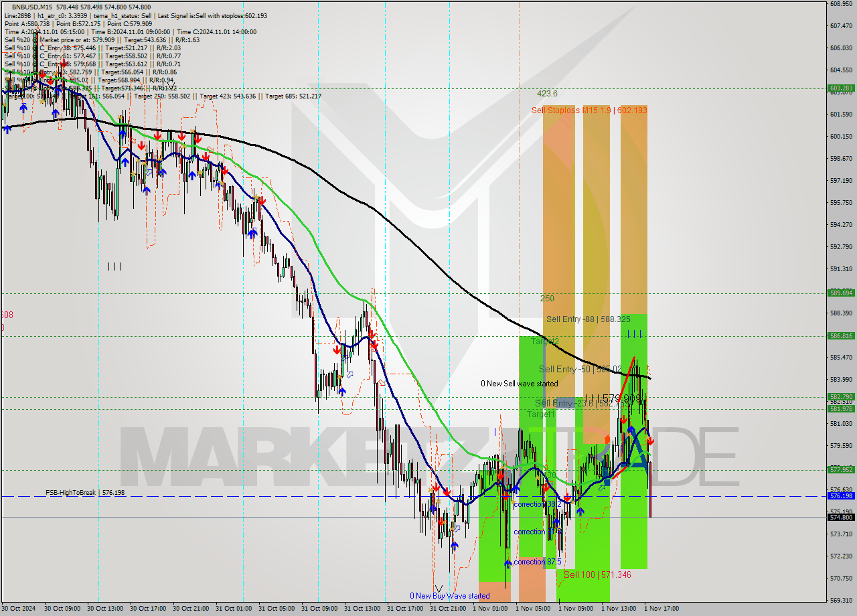The width and height of the screenshot is (857, 616).
Task: Click the blue 576.198 price tag
Action: (x=841, y=496)
